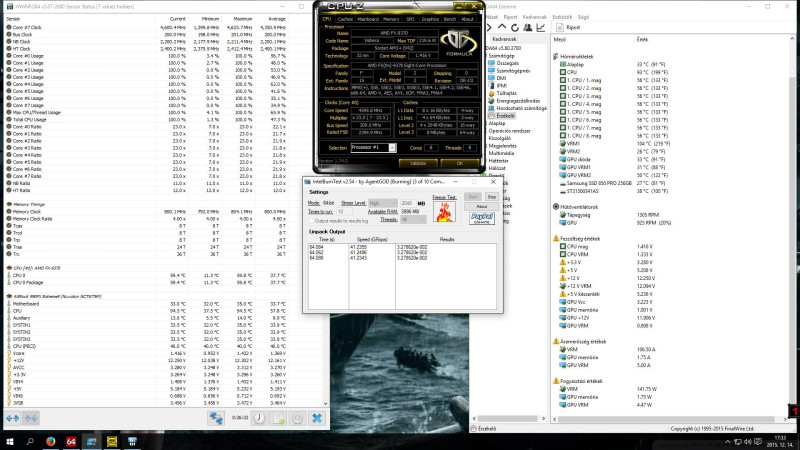Screen dimensions: 800x450
Task: Open HWiNFO network remote monitoring icon
Action: (216, 418)
